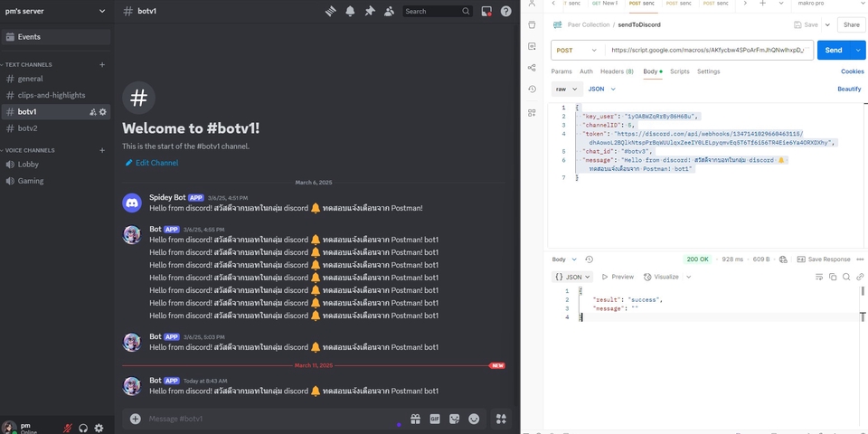Switch to the Headers (8) tab

click(x=617, y=71)
